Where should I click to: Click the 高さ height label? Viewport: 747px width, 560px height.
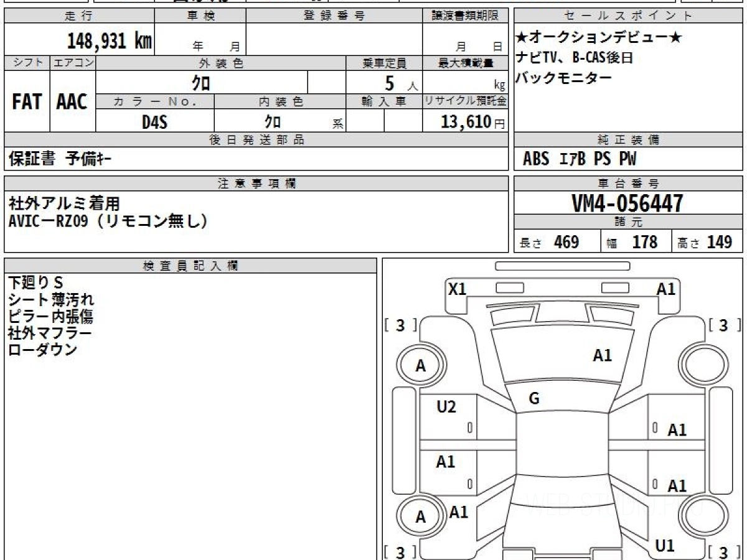click(x=688, y=243)
